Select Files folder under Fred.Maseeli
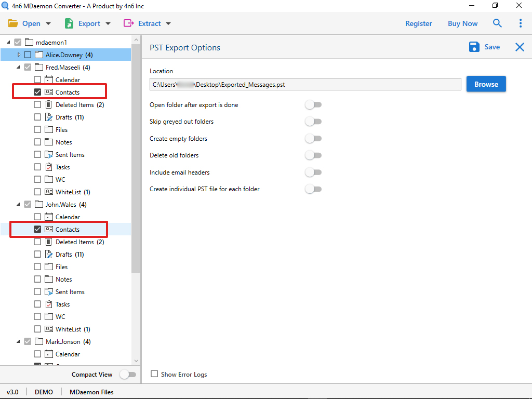532x399 pixels. click(x=61, y=129)
